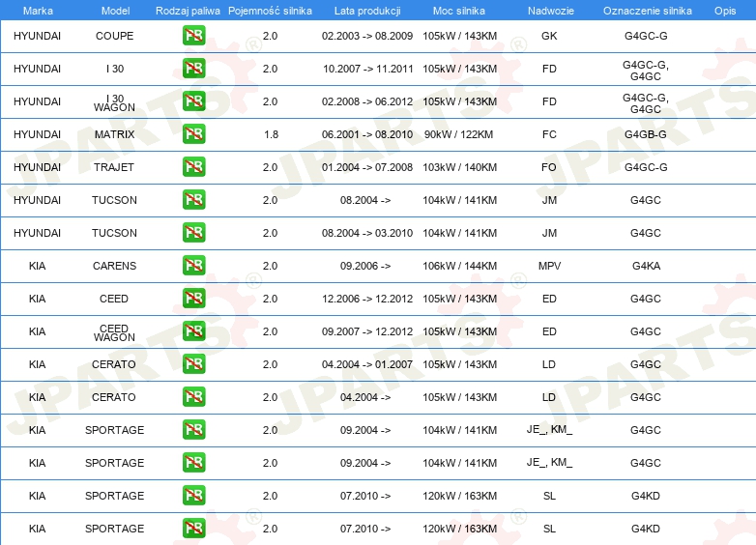Click the date range 01.2004 -> 07.2008

[x=367, y=167]
